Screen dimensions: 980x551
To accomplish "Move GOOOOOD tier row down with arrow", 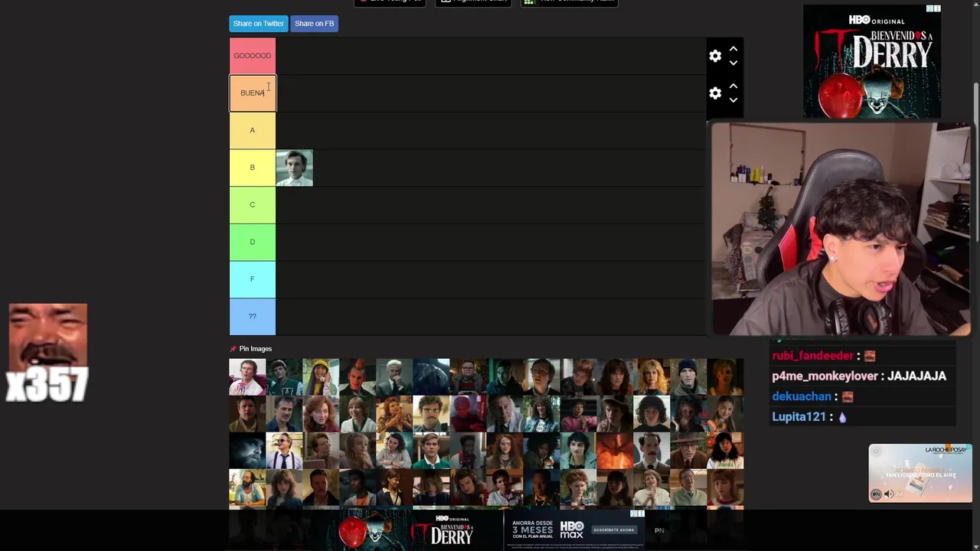I will pos(733,63).
